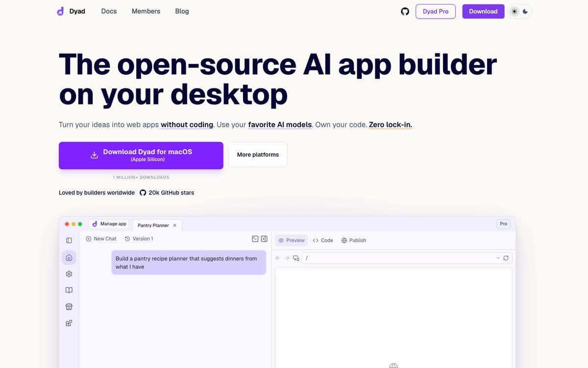Open the GitHub repository icon in header

tap(405, 11)
